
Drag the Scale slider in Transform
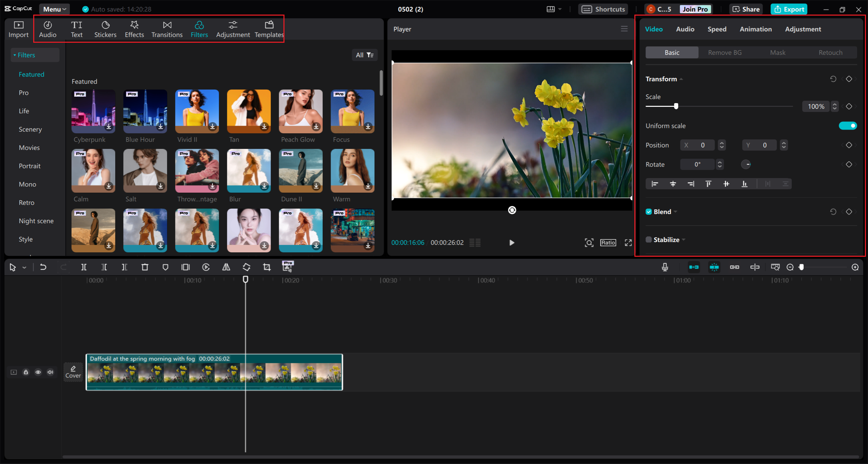(x=676, y=106)
